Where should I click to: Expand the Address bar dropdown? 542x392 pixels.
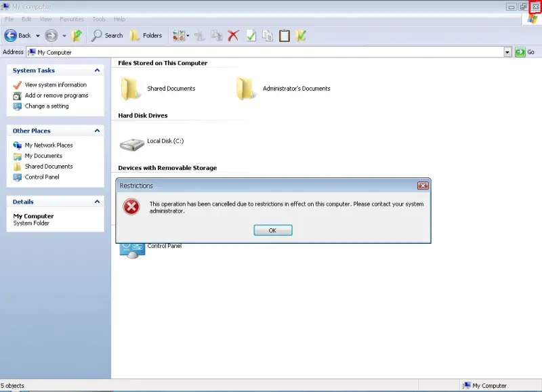point(507,52)
